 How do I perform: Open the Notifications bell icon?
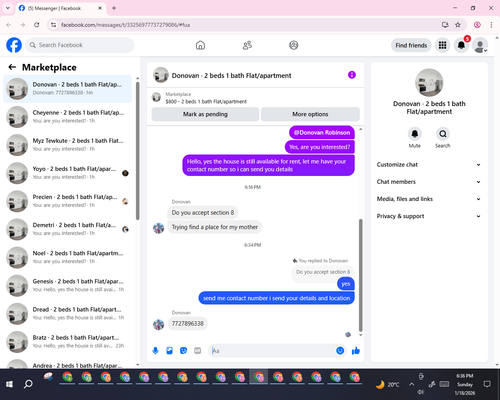[x=461, y=45]
